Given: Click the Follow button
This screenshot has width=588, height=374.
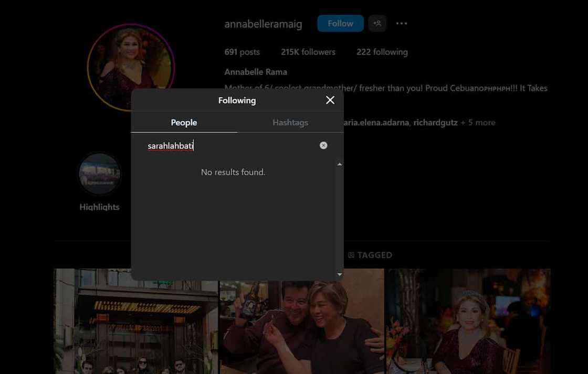Looking at the screenshot, I should point(340,24).
